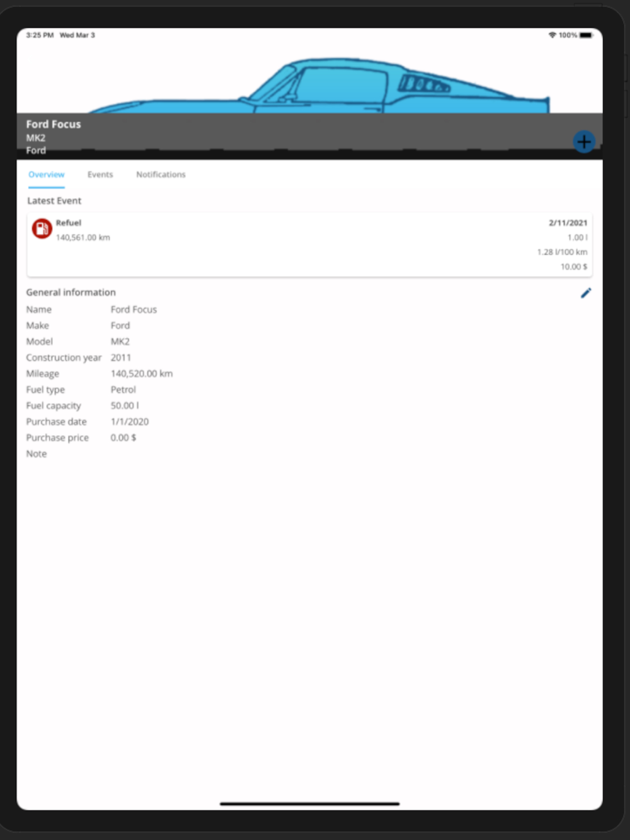The height and width of the screenshot is (840, 630).
Task: Open the latest Refuel event card
Action: 309,245
